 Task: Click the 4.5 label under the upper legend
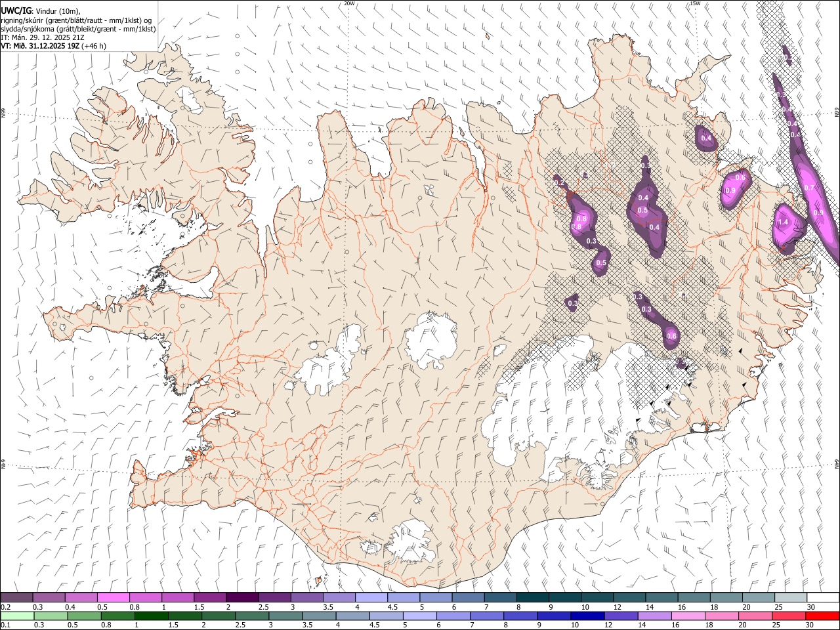point(394,607)
